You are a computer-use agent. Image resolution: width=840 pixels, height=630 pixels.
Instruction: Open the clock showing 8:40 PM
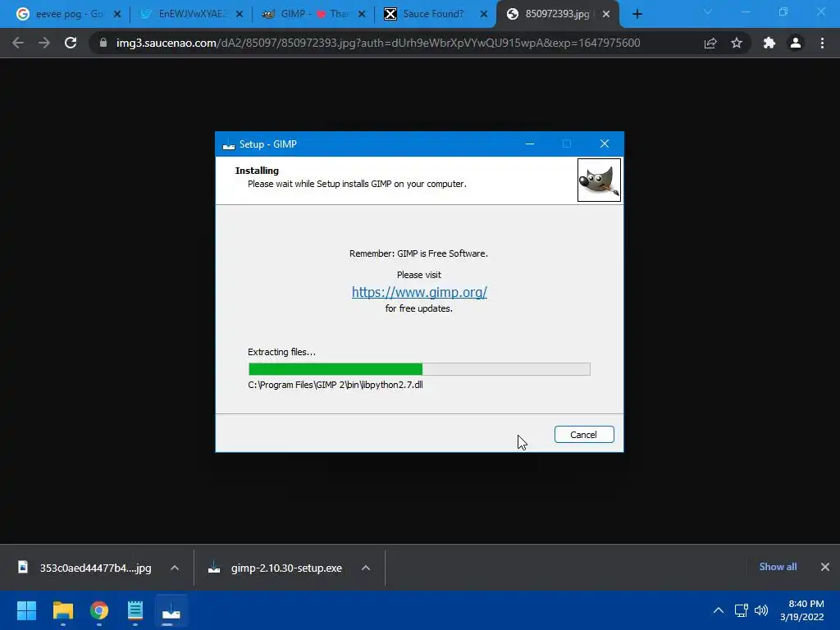[x=802, y=610]
